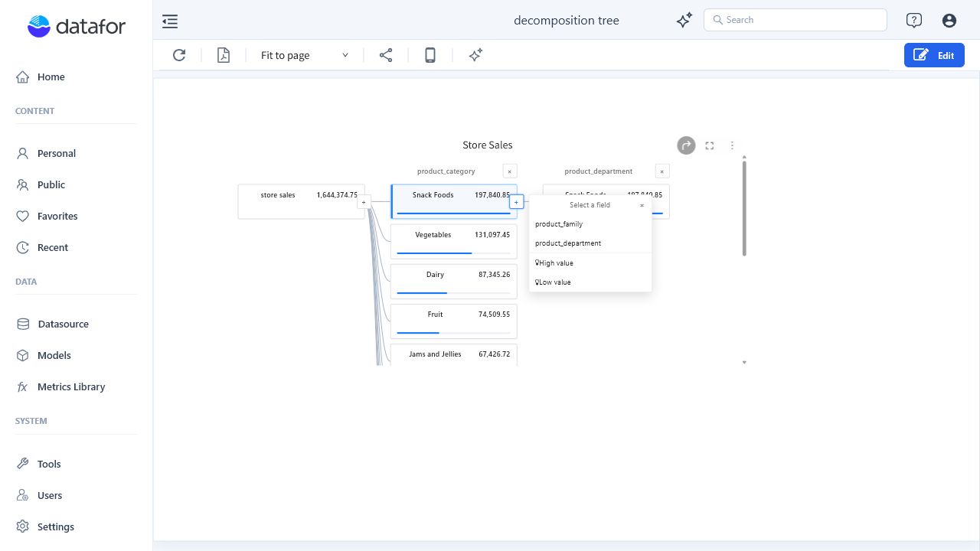
Task: Open the Fit to page zoom dropdown
Action: point(304,55)
